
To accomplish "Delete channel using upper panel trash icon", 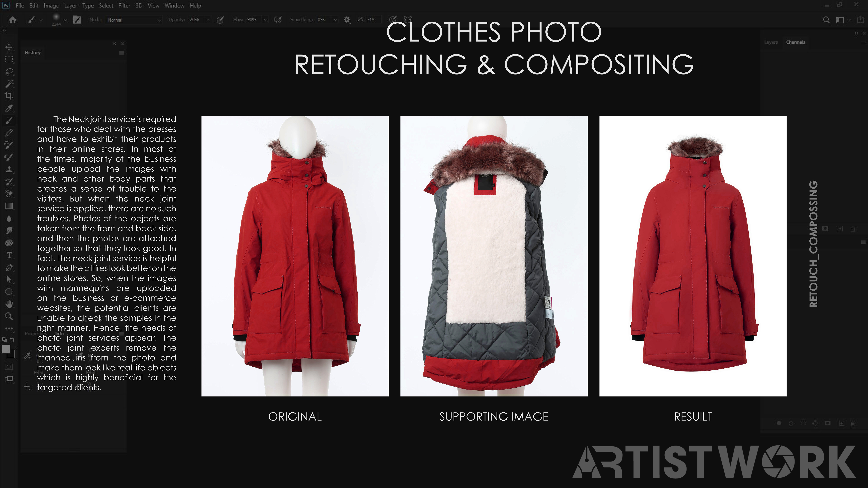I will (853, 229).
